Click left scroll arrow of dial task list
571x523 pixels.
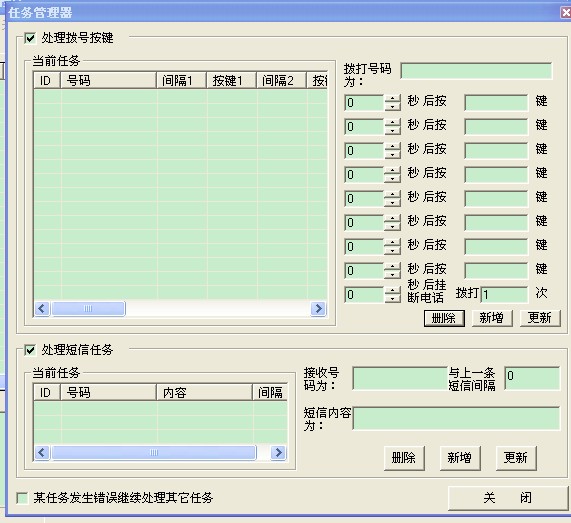point(42,309)
